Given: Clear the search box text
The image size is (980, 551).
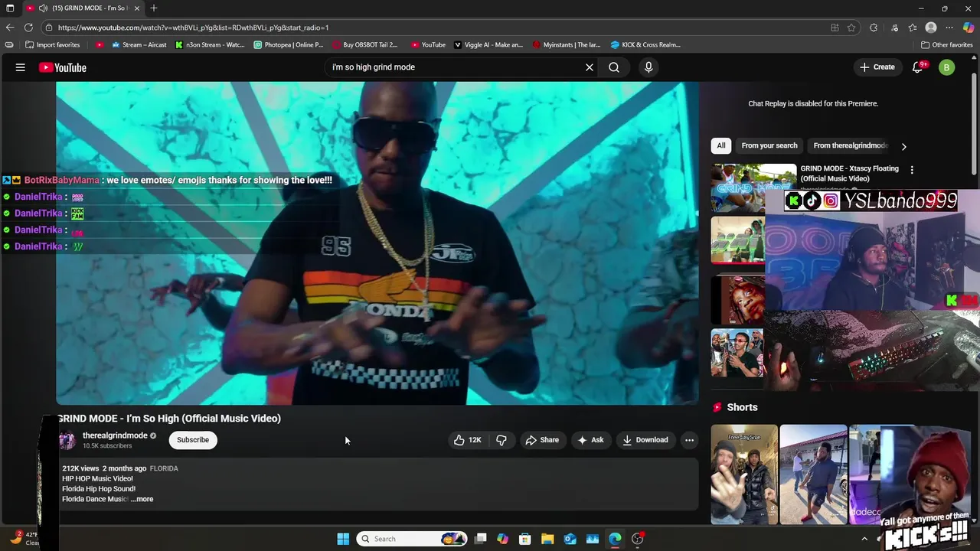Looking at the screenshot, I should click(590, 67).
